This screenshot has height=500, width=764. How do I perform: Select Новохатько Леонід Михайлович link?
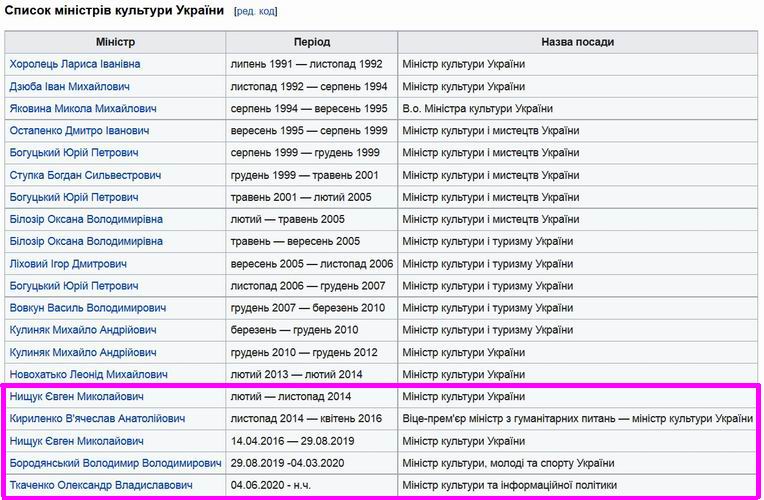[x=88, y=374]
